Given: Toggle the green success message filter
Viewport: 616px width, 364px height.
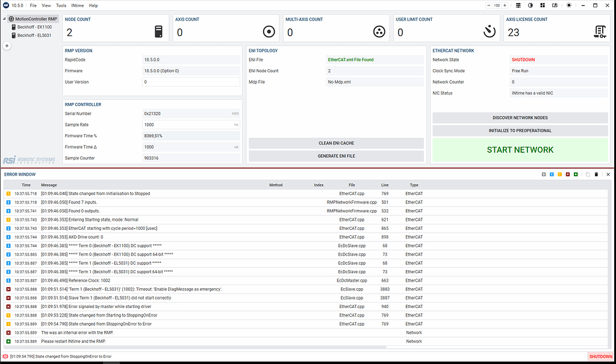Looking at the screenshot, I should pyautogui.click(x=576, y=174).
